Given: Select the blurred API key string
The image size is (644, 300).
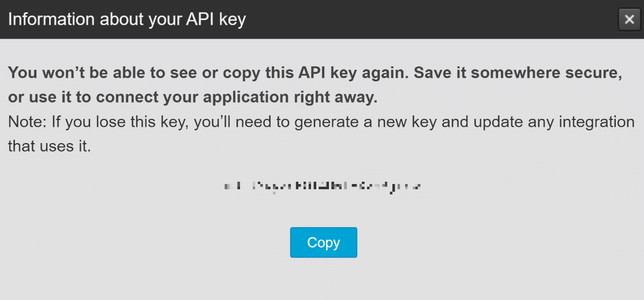Looking at the screenshot, I should (x=323, y=186).
